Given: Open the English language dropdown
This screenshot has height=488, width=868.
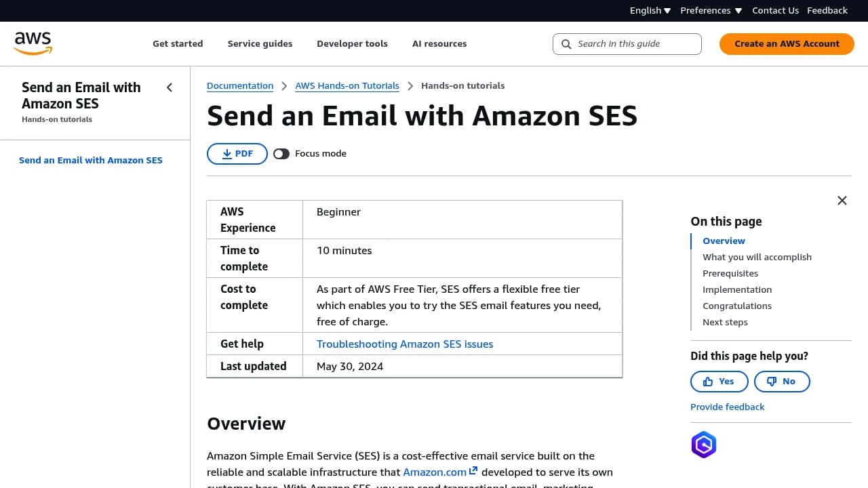Looking at the screenshot, I should (x=649, y=10).
